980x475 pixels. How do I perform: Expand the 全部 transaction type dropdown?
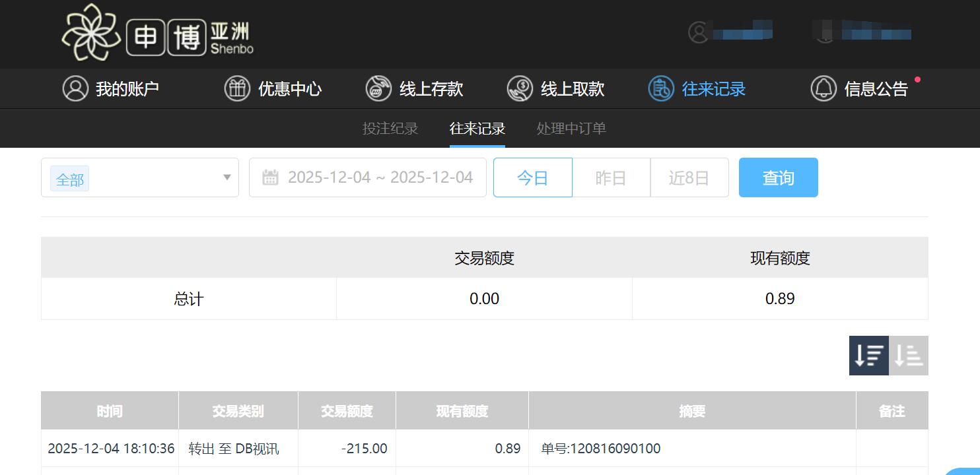pyautogui.click(x=139, y=178)
